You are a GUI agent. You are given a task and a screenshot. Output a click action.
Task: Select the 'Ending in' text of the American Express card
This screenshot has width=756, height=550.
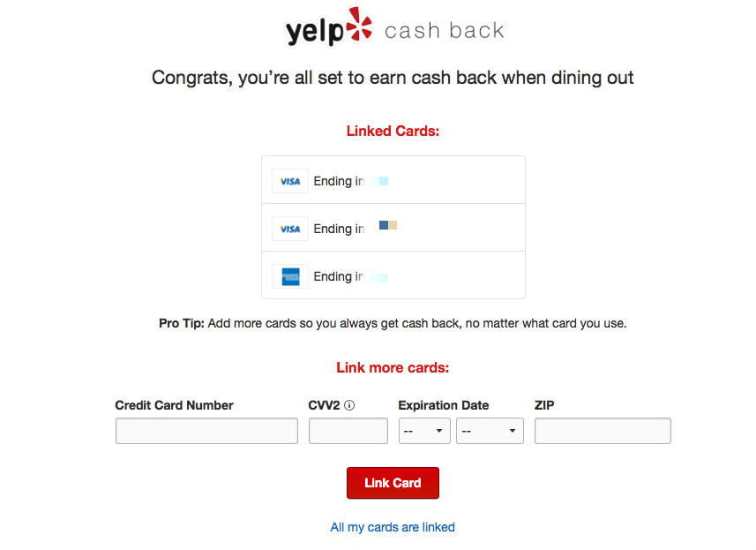tap(339, 276)
